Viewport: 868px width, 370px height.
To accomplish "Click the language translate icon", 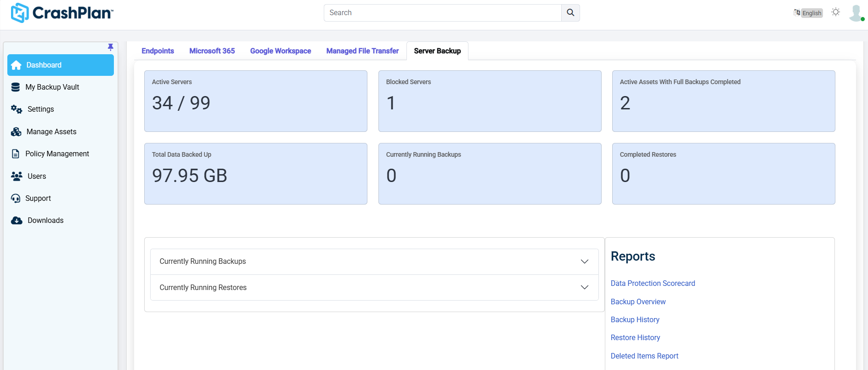I will (797, 13).
